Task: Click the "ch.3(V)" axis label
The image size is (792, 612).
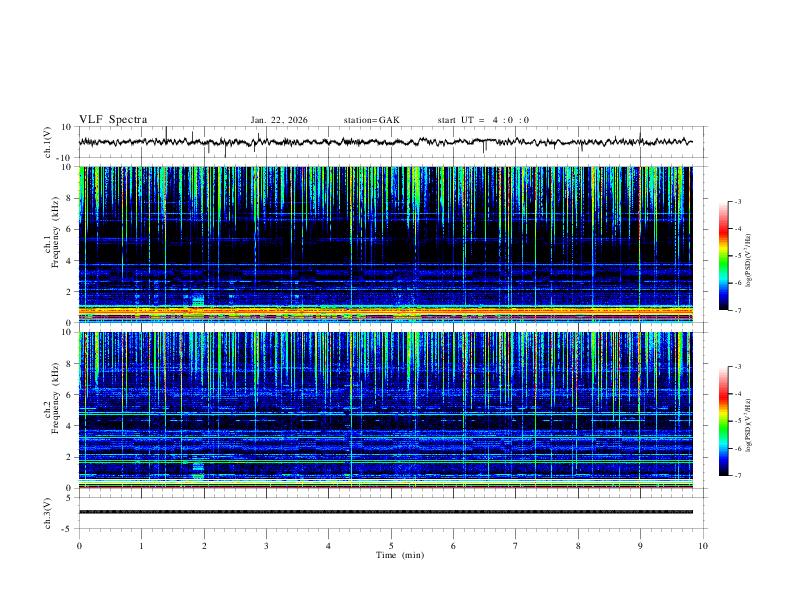Action: pos(47,513)
